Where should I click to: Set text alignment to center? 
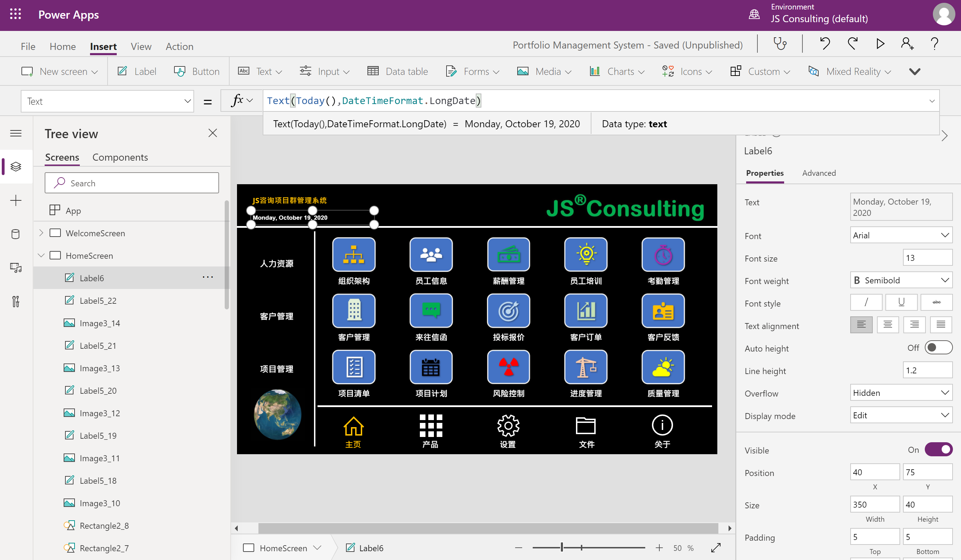888,324
